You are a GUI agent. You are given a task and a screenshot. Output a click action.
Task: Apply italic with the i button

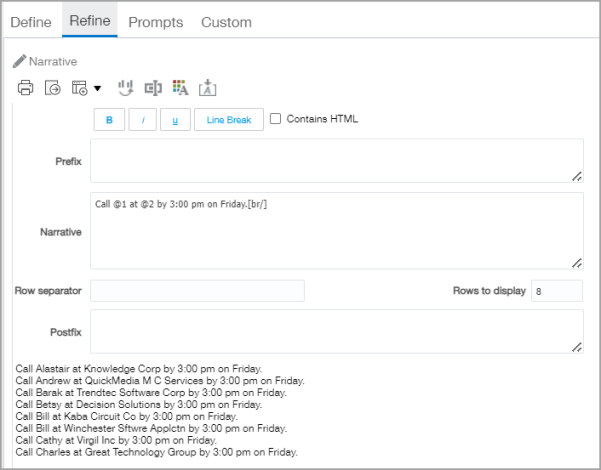143,120
